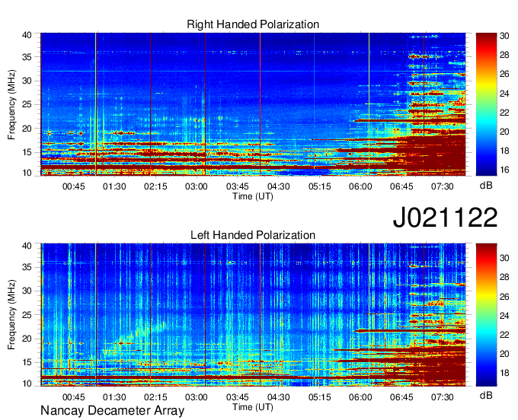
Task: Click the left-handed polarization spectrogram
Action: pyautogui.click(x=253, y=315)
